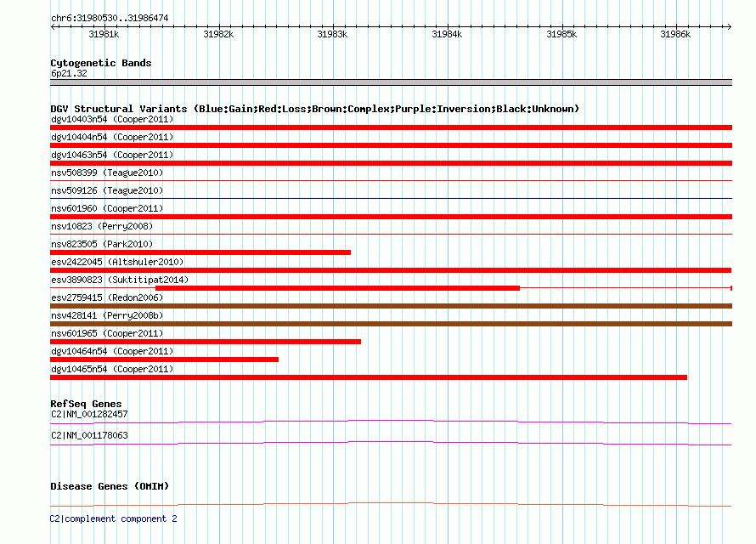Click the esv3890823 (Suktitipat2014) thick red segment

point(337,288)
